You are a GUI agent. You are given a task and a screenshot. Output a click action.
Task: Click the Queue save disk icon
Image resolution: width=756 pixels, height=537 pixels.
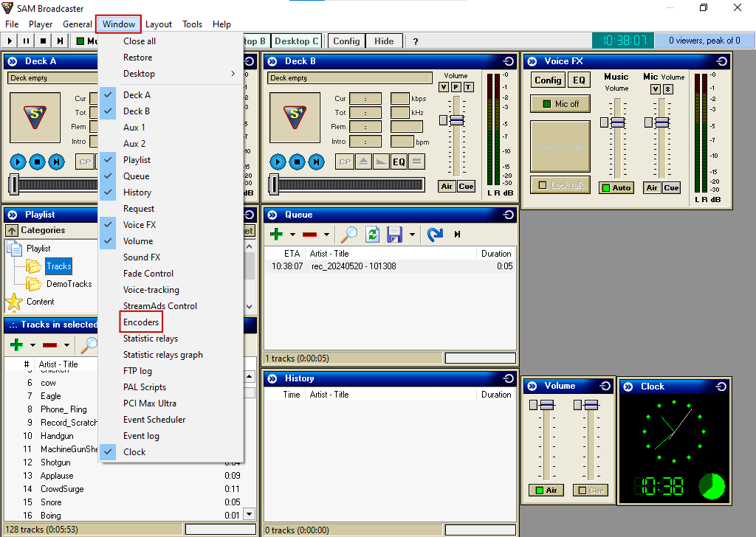click(x=394, y=234)
